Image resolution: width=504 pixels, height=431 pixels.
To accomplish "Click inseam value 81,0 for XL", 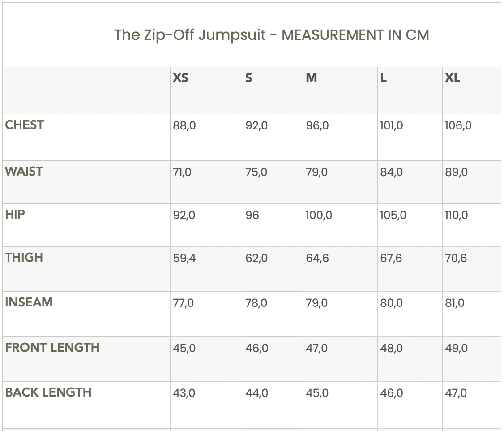I will (454, 303).
